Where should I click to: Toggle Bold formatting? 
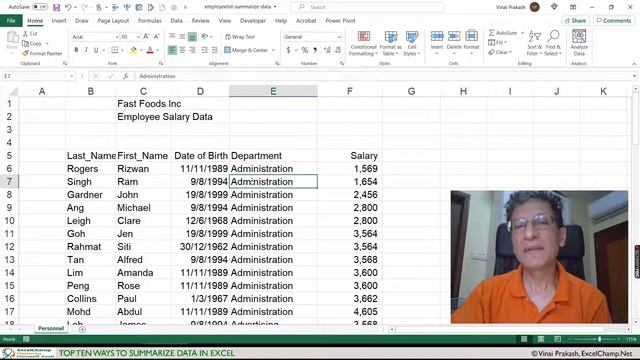76,50
